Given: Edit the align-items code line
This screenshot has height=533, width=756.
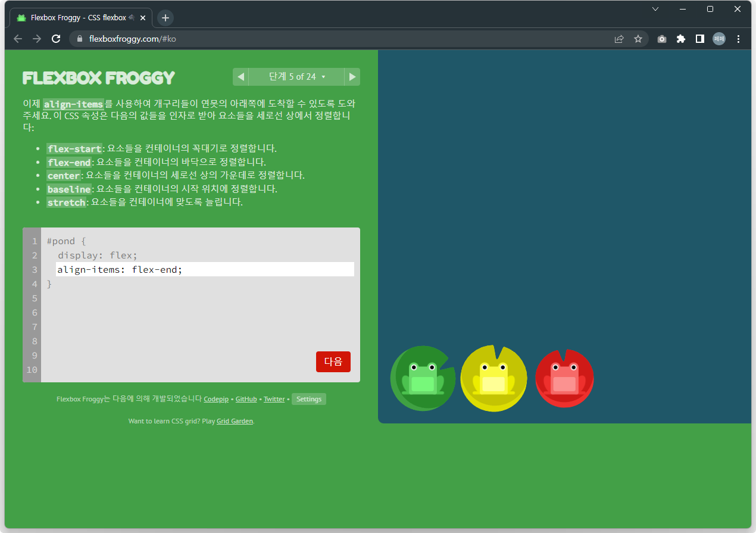Looking at the screenshot, I should pyautogui.click(x=205, y=270).
